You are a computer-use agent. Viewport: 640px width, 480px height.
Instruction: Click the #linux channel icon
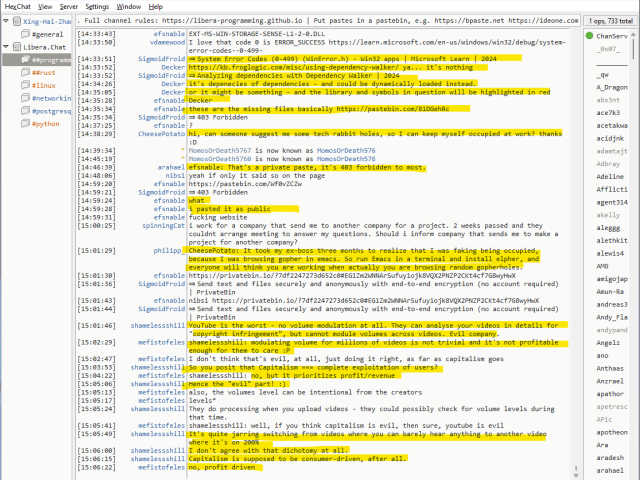click(24, 86)
